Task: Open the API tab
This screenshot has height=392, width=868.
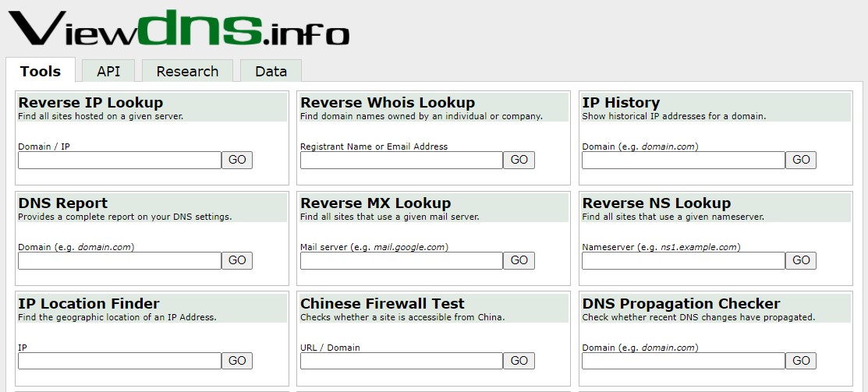Action: click(108, 71)
